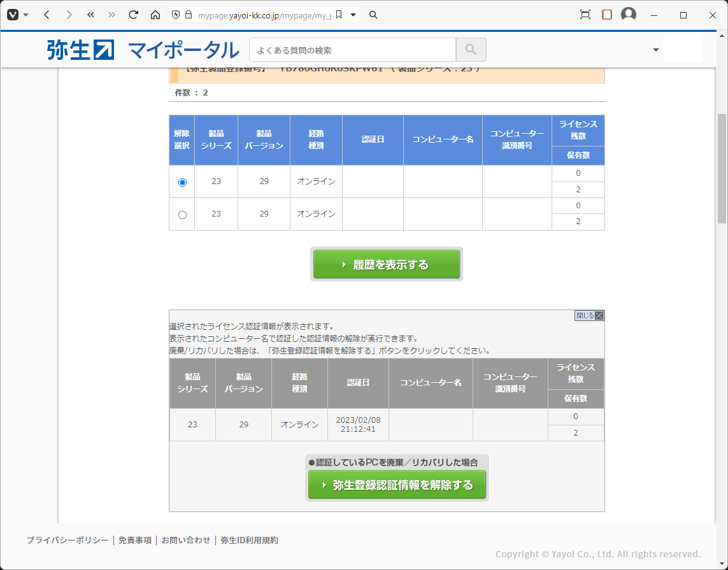Open the プライバシーポリシー link
The image size is (728, 570).
(x=68, y=540)
